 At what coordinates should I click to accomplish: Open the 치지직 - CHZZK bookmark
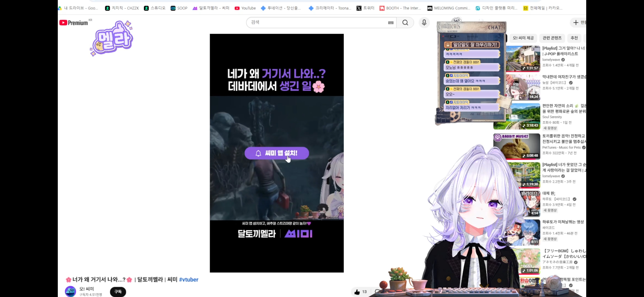click(122, 8)
